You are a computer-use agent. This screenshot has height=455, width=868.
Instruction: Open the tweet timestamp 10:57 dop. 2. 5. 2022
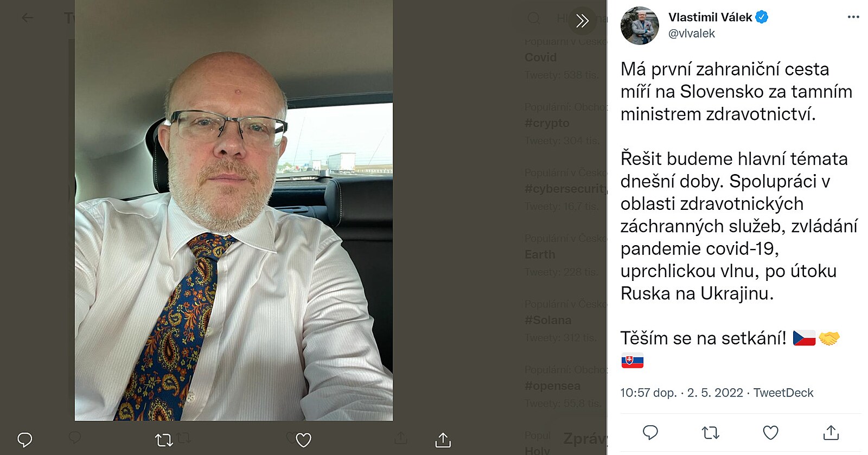(x=681, y=393)
